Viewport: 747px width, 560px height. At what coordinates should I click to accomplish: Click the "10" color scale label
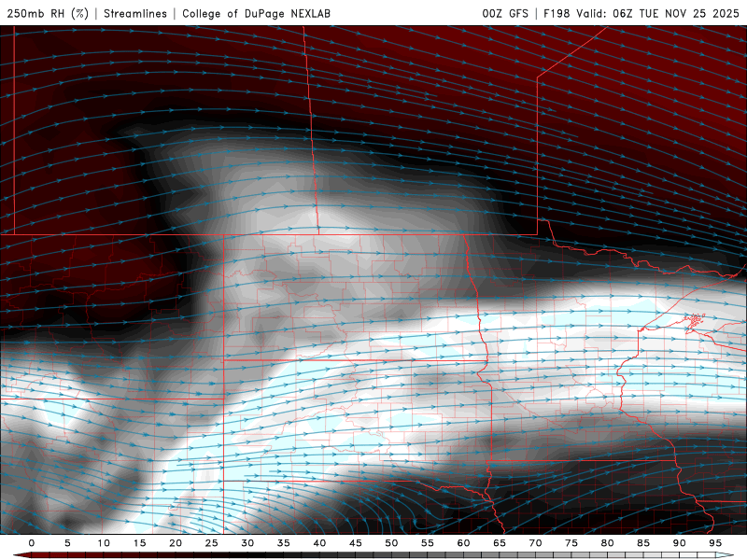104,543
